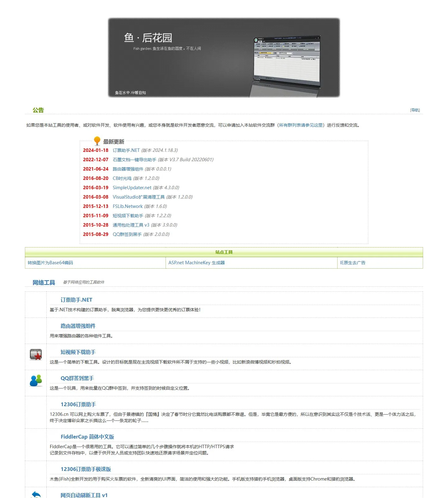Open the FSLib.Network update link
This screenshot has width=448, height=498.
tap(128, 206)
